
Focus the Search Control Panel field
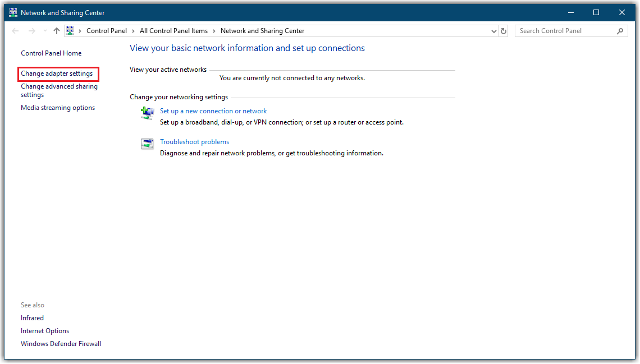coord(564,31)
